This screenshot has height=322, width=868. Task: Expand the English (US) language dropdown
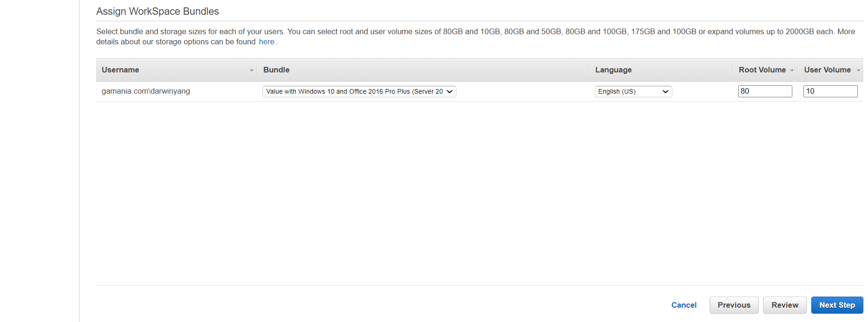point(633,91)
